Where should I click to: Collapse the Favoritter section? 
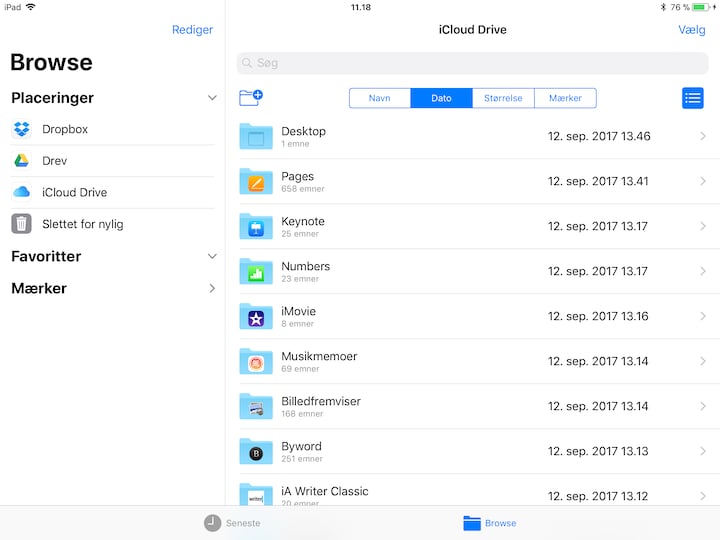212,256
